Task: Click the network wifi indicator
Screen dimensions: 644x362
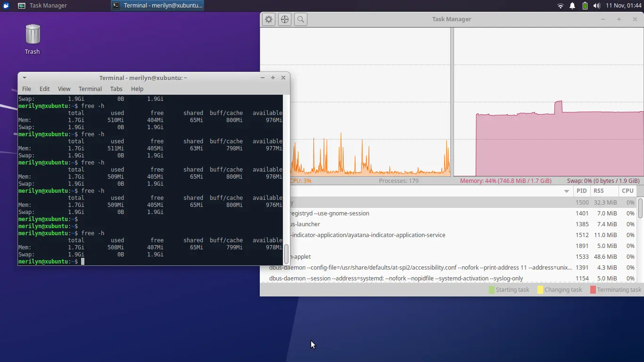Action: (x=560, y=6)
